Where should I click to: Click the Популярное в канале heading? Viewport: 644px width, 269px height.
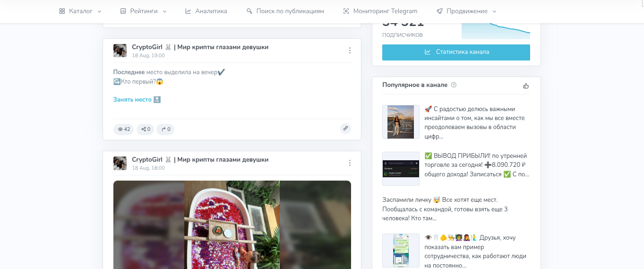[415, 85]
